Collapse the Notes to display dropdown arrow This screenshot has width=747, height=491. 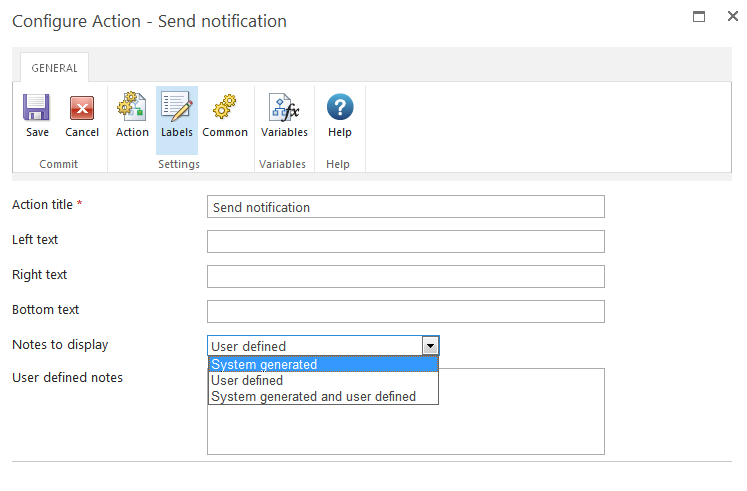[430, 346]
